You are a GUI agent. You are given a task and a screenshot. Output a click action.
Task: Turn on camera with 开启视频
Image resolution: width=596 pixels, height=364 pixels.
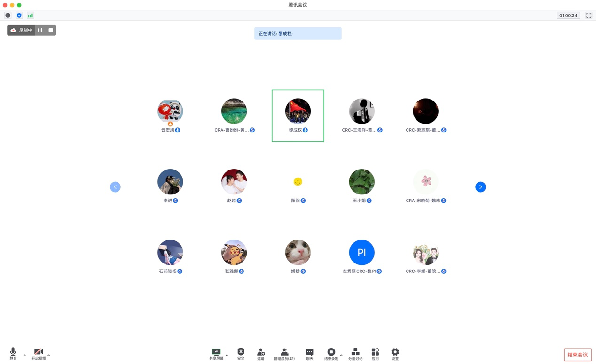point(39,354)
